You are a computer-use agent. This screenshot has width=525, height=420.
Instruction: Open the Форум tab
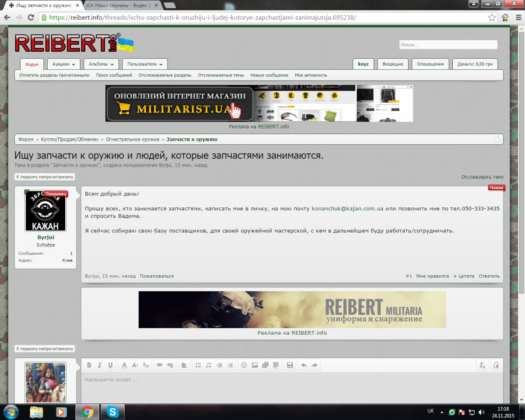[32, 64]
